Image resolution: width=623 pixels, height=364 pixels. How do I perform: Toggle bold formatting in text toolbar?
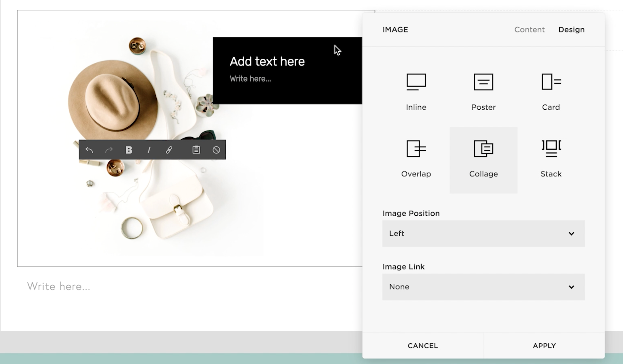pos(129,150)
